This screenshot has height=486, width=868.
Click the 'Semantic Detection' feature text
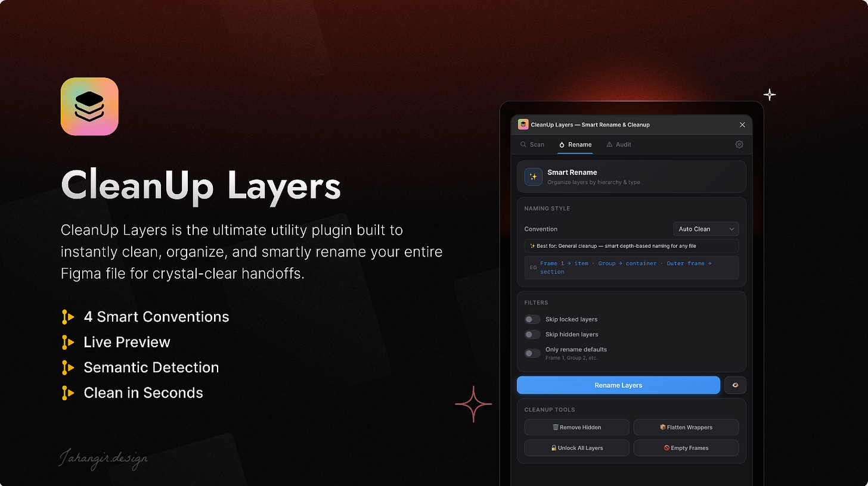[151, 367]
